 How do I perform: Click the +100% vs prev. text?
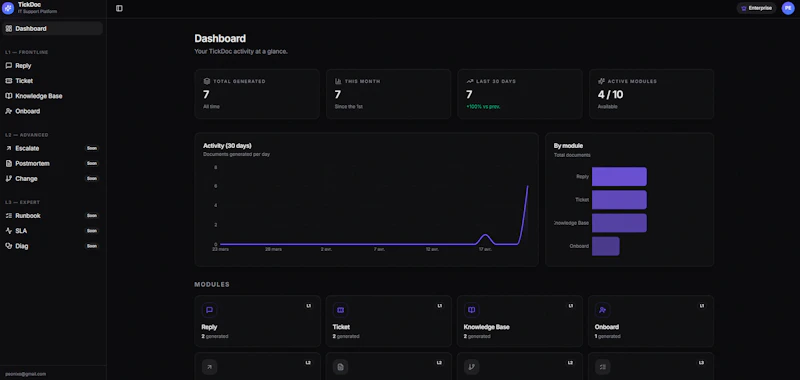(x=483, y=107)
